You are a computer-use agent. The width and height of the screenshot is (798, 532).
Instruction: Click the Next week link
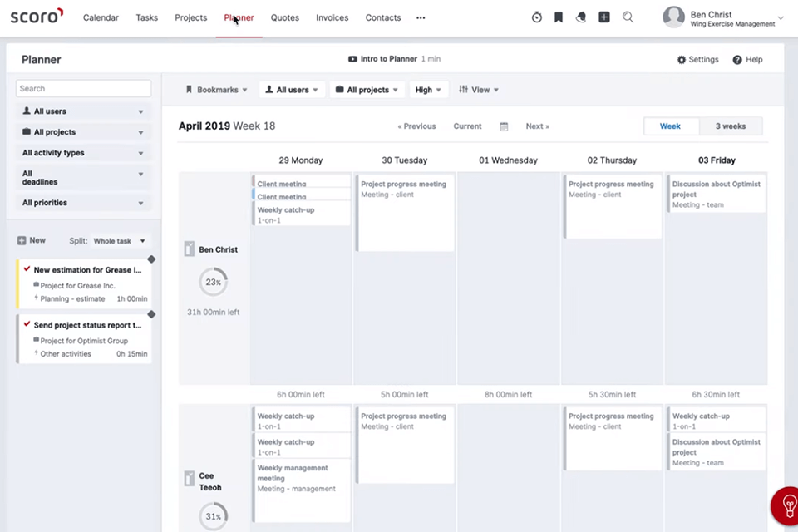pyautogui.click(x=537, y=126)
